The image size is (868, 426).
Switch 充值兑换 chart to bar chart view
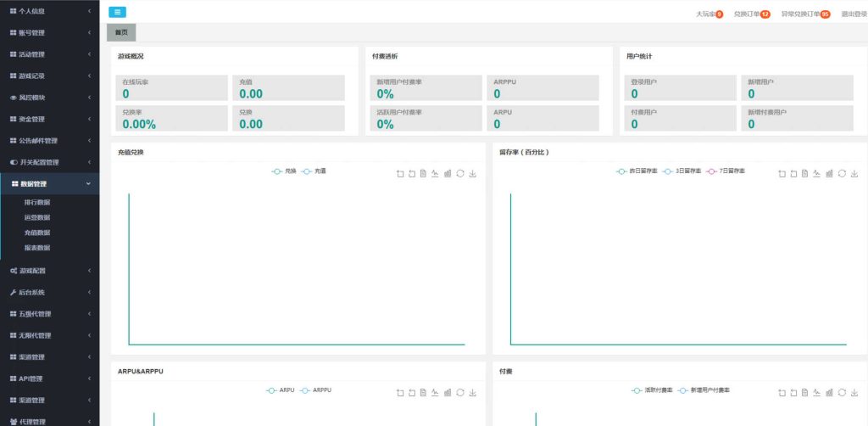point(448,173)
